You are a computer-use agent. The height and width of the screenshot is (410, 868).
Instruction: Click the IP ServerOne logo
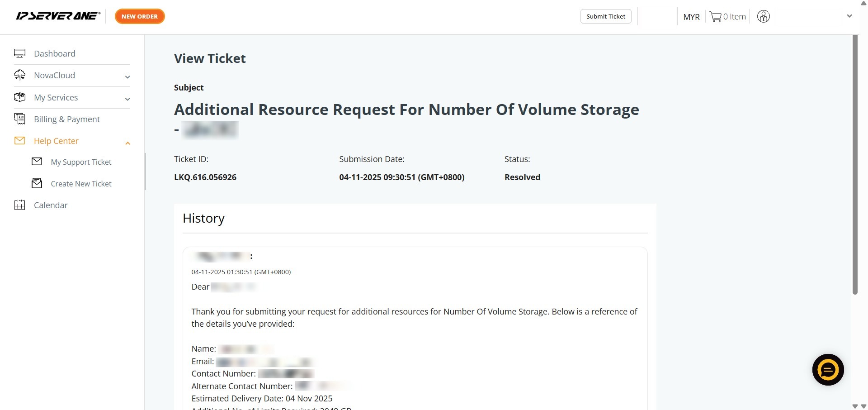[x=58, y=16]
